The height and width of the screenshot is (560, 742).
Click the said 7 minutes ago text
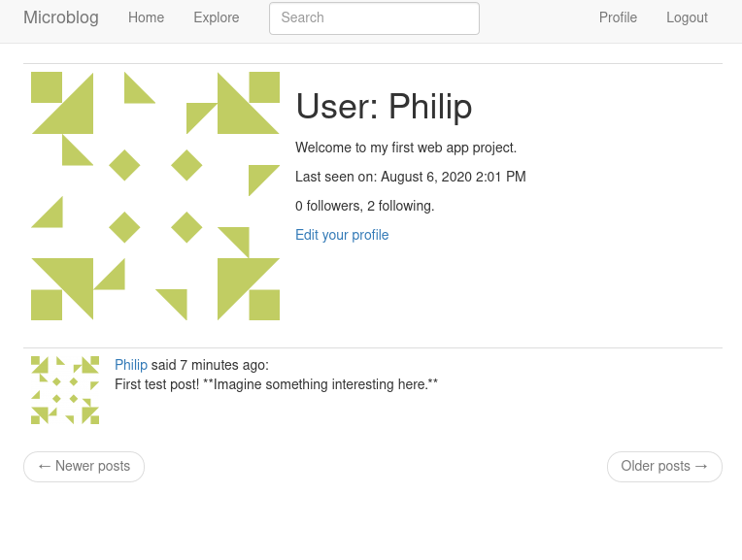tap(210, 365)
